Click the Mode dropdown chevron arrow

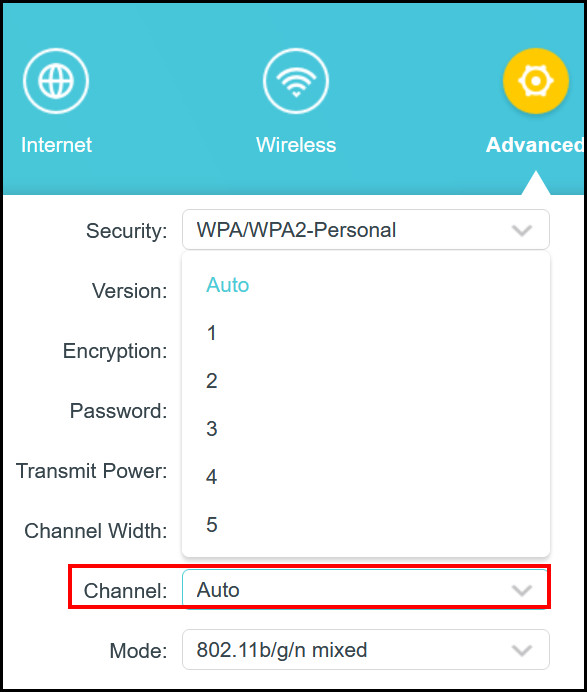pyautogui.click(x=522, y=650)
